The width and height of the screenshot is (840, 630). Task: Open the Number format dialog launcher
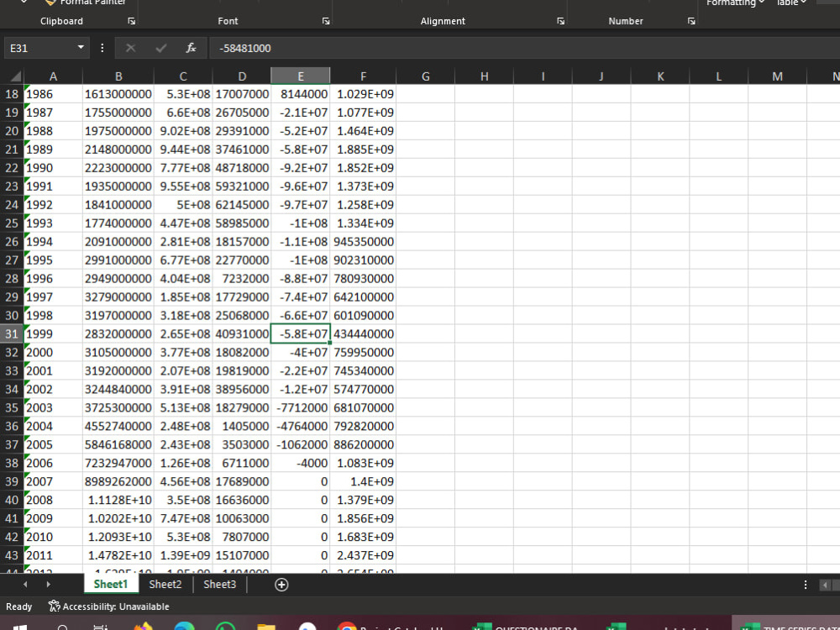pos(691,21)
